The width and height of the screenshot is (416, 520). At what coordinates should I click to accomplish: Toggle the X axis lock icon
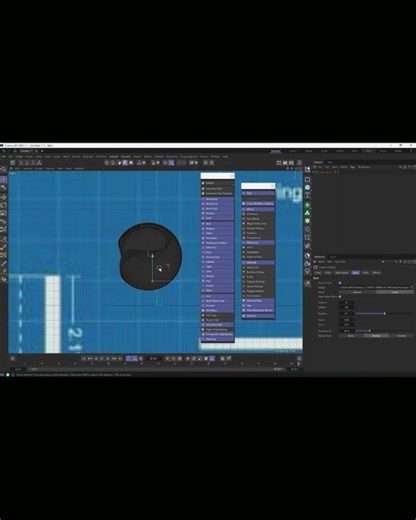coord(21,163)
